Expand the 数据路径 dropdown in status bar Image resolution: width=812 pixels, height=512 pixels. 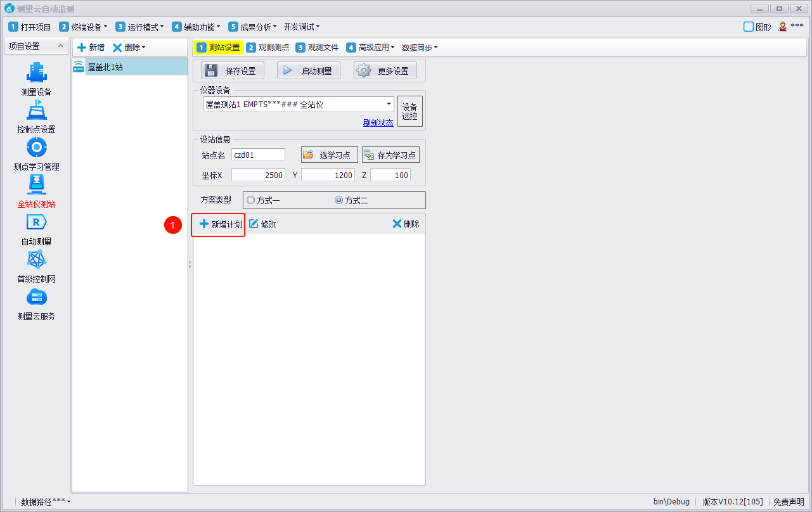point(46,502)
